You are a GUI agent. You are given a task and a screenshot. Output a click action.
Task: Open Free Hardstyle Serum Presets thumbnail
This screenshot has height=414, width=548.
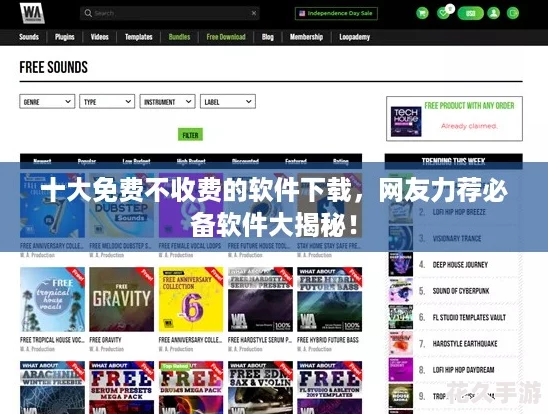[260, 299]
